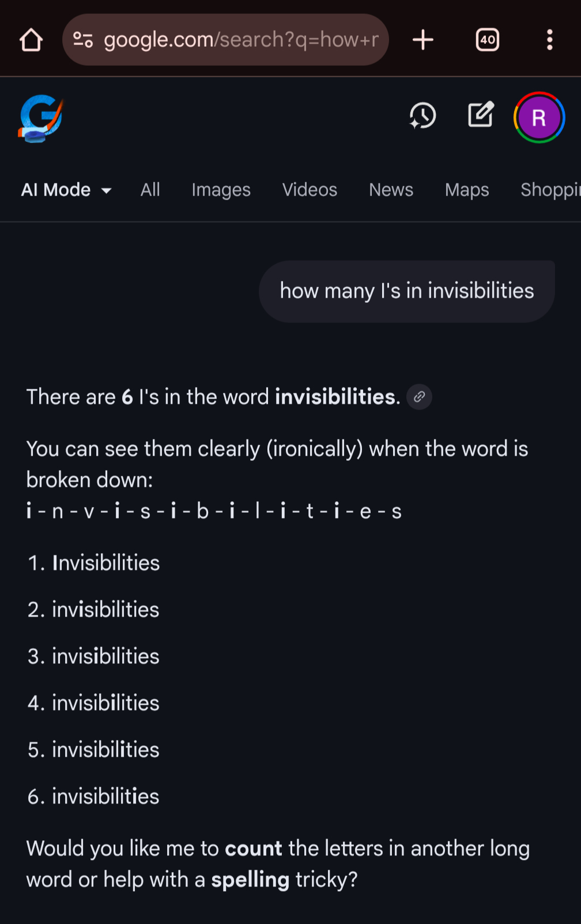Tap the address bar URL field
The image size is (581, 924).
[241, 40]
